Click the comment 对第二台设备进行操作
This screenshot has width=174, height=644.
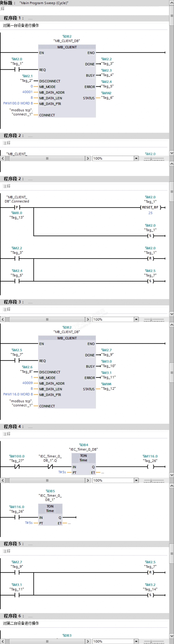21,623
